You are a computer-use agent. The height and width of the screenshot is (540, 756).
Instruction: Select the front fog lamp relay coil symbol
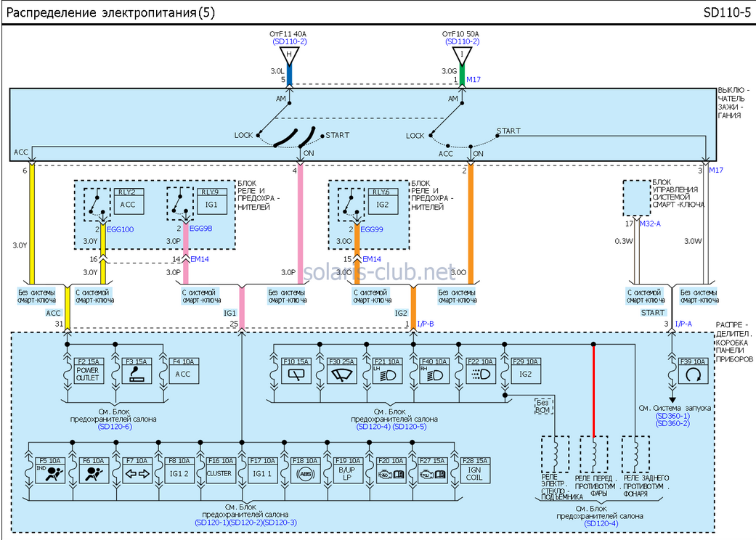[x=594, y=454]
